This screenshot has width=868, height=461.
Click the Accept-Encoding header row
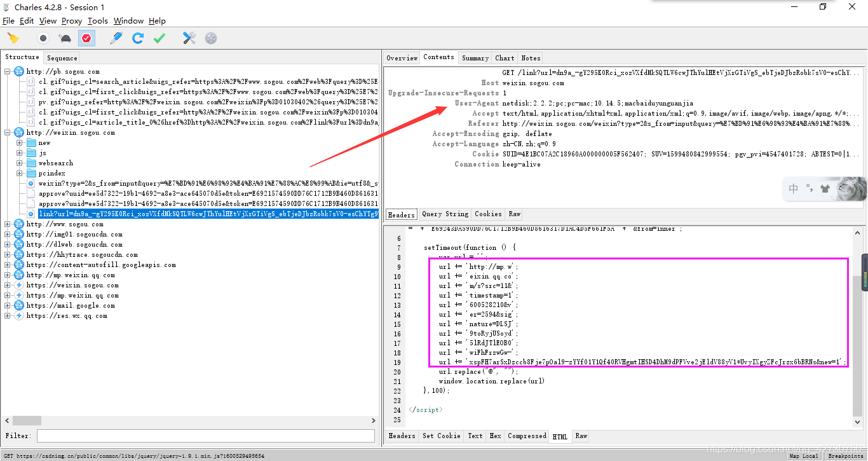point(624,134)
